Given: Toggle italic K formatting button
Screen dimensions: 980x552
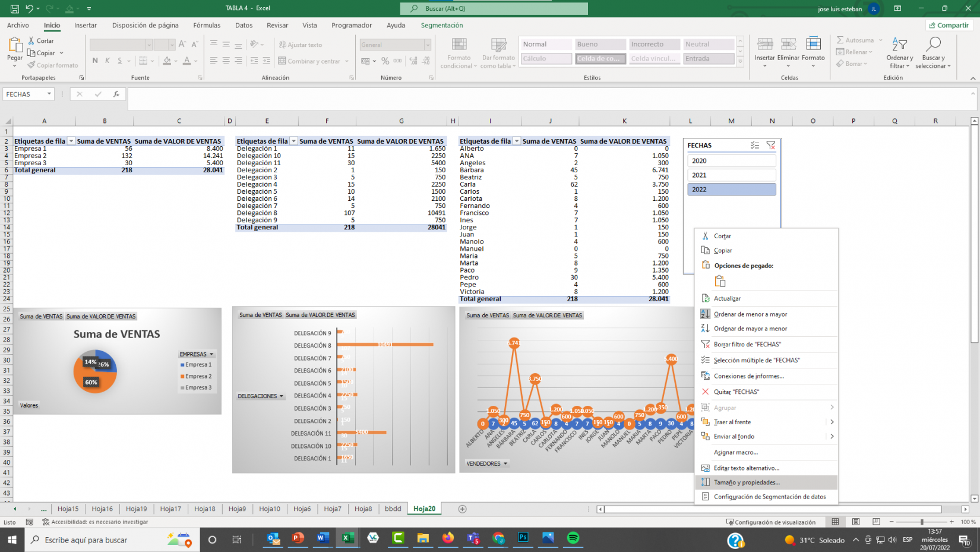Looking at the screenshot, I should pos(108,61).
